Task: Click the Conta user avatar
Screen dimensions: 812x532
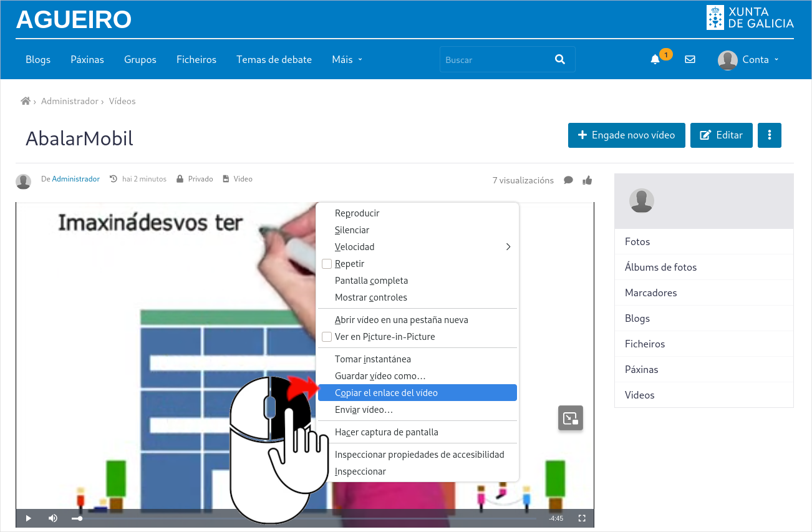Action: (x=728, y=60)
